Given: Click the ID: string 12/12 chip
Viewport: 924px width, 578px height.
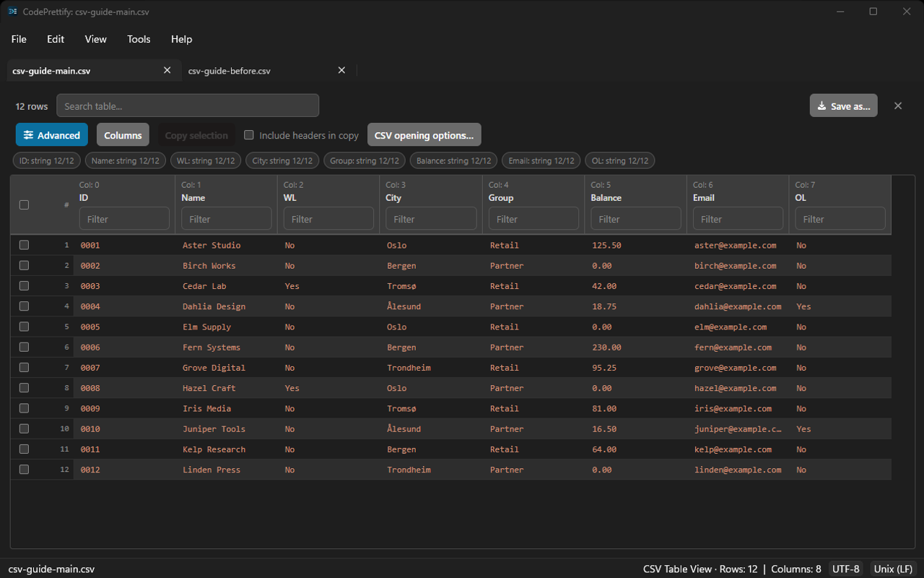Looking at the screenshot, I should click(46, 160).
